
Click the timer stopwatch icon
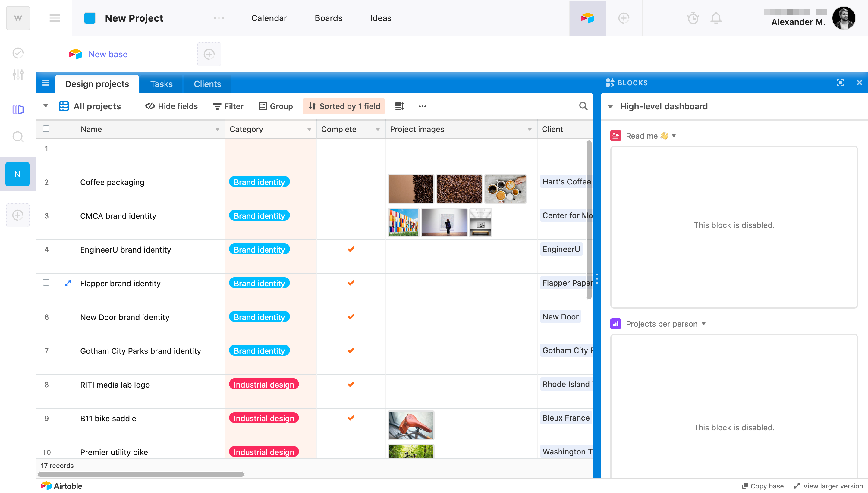[693, 18]
